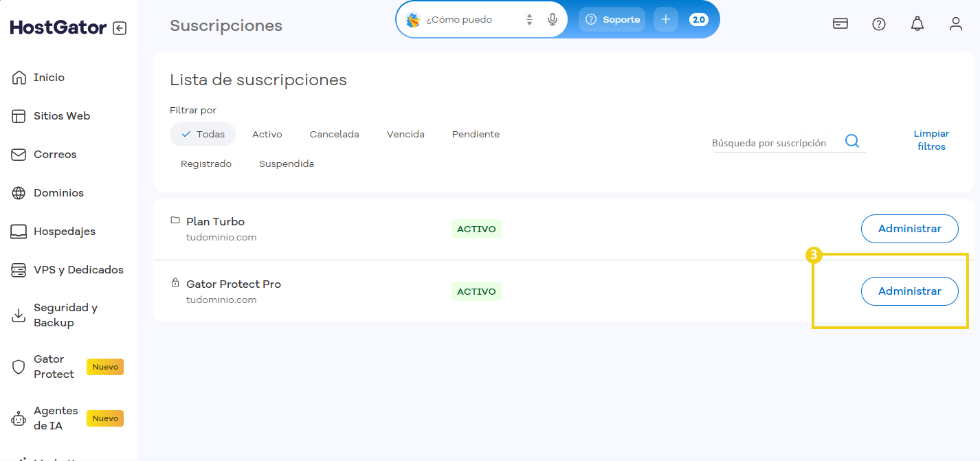This screenshot has width=980, height=461.
Task: Click the folder icon beside Plan Turbo
Action: coord(175,221)
